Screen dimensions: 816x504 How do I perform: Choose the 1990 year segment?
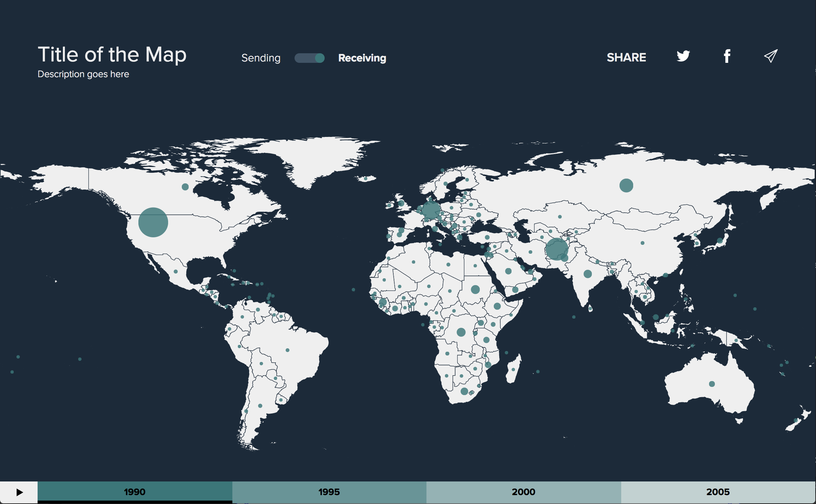[x=135, y=492]
